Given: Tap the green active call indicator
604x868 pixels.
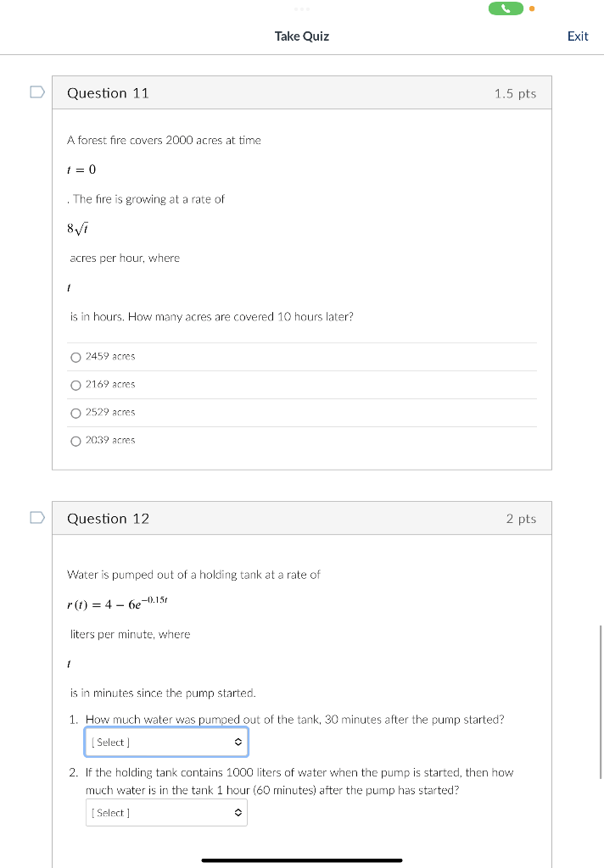Looking at the screenshot, I should (x=506, y=8).
